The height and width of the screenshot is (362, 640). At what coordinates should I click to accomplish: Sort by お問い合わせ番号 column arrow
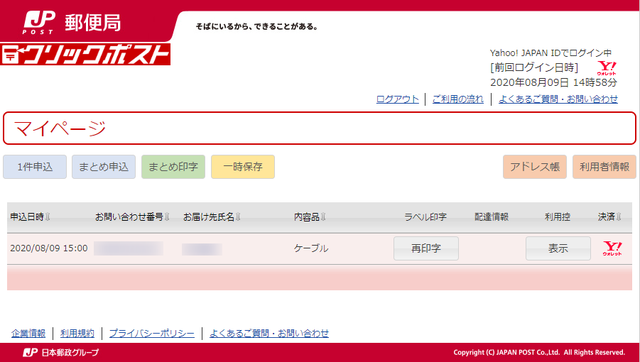coord(167,217)
